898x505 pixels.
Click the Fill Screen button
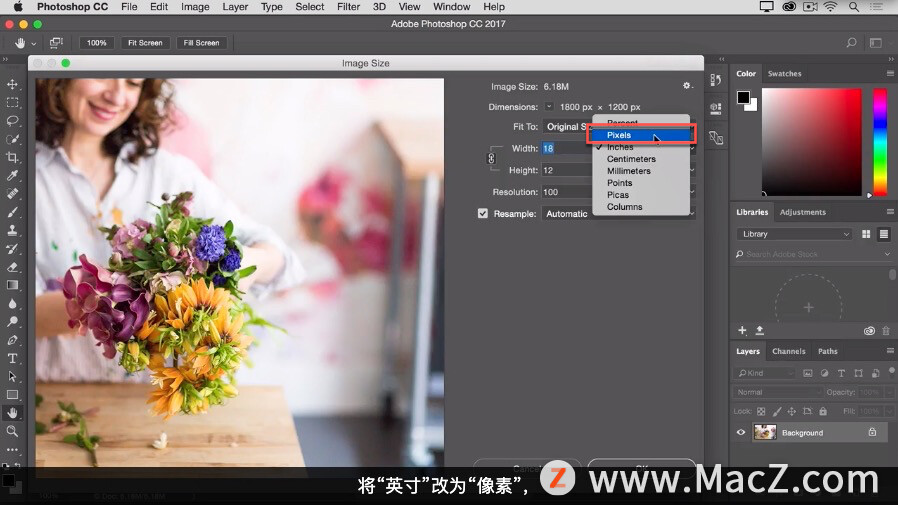click(x=202, y=42)
